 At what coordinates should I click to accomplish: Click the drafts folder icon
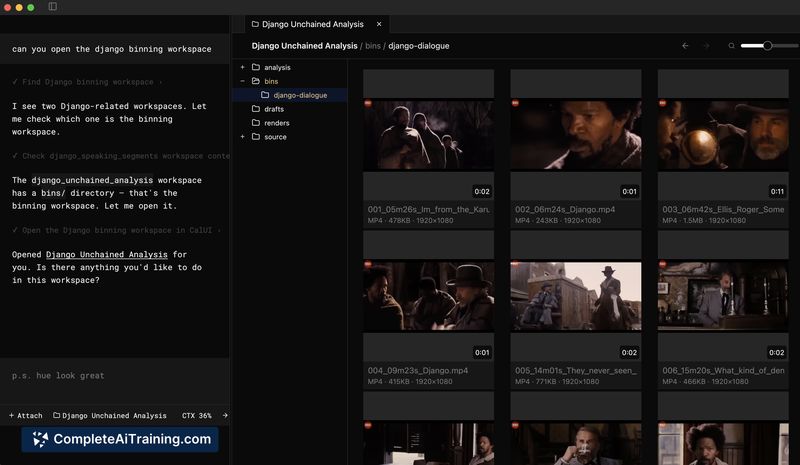tap(256, 109)
